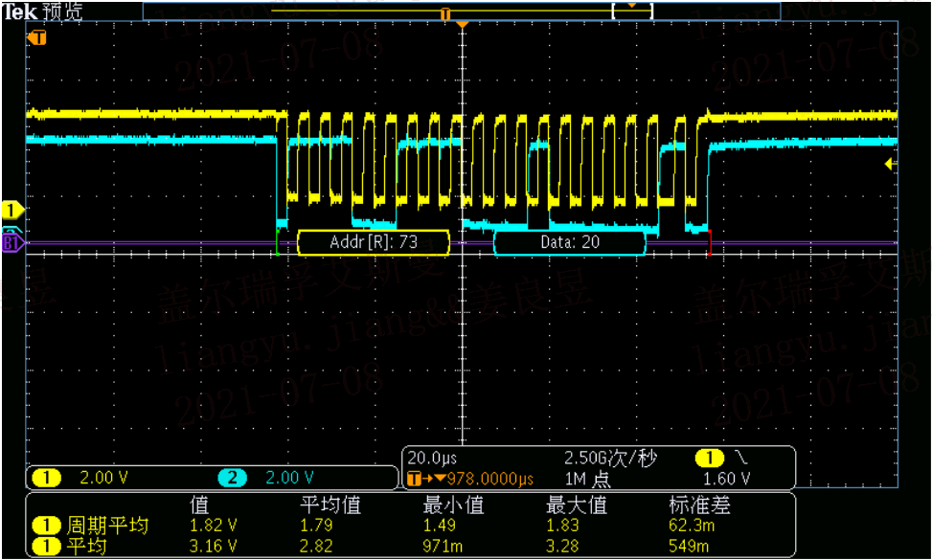This screenshot has width=932, height=560.
Task: Click the green bus start bracket
Action: tap(278, 242)
